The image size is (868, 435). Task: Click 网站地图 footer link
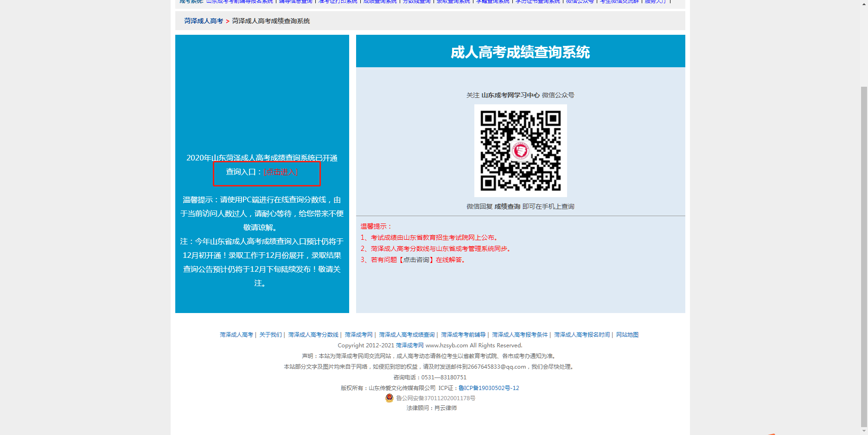pos(627,334)
